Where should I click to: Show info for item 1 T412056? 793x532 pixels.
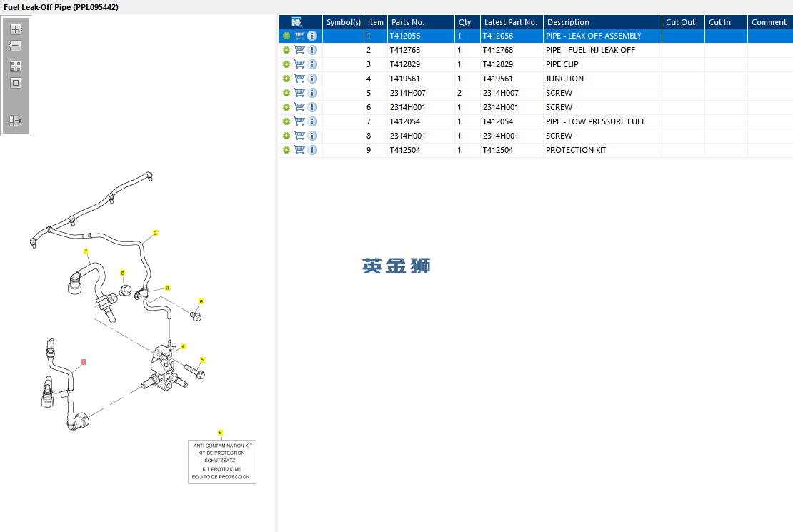click(312, 36)
